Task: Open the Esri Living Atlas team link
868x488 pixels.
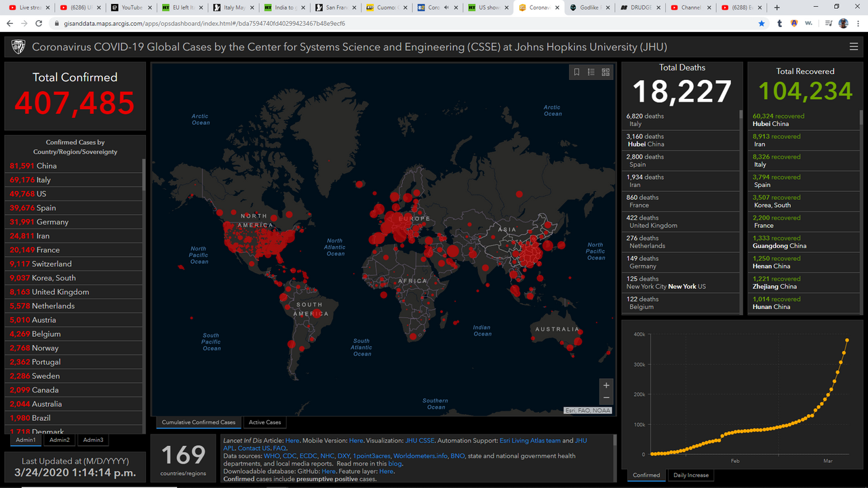Action: point(530,441)
